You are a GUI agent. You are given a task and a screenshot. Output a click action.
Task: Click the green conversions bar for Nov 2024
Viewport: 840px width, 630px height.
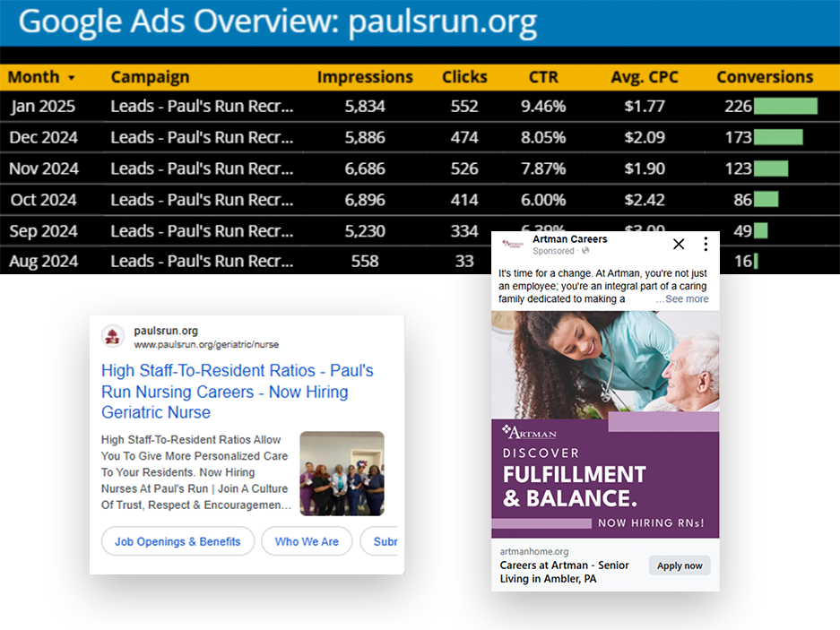click(x=772, y=168)
